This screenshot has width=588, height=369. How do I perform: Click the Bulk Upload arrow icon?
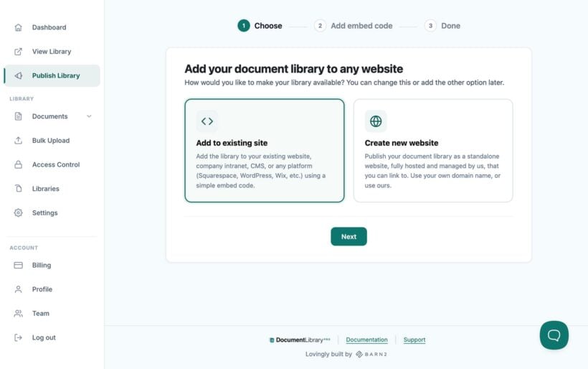[x=18, y=141]
